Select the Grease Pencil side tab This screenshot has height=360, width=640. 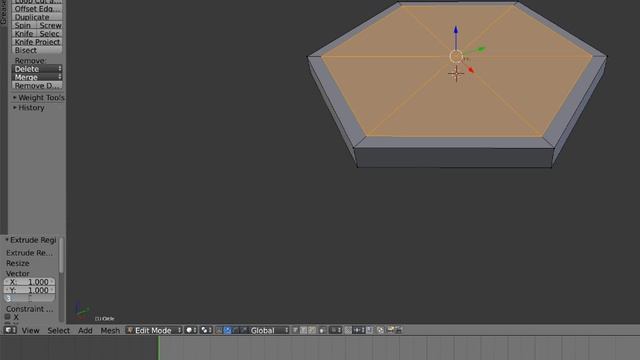[x=4, y=12]
